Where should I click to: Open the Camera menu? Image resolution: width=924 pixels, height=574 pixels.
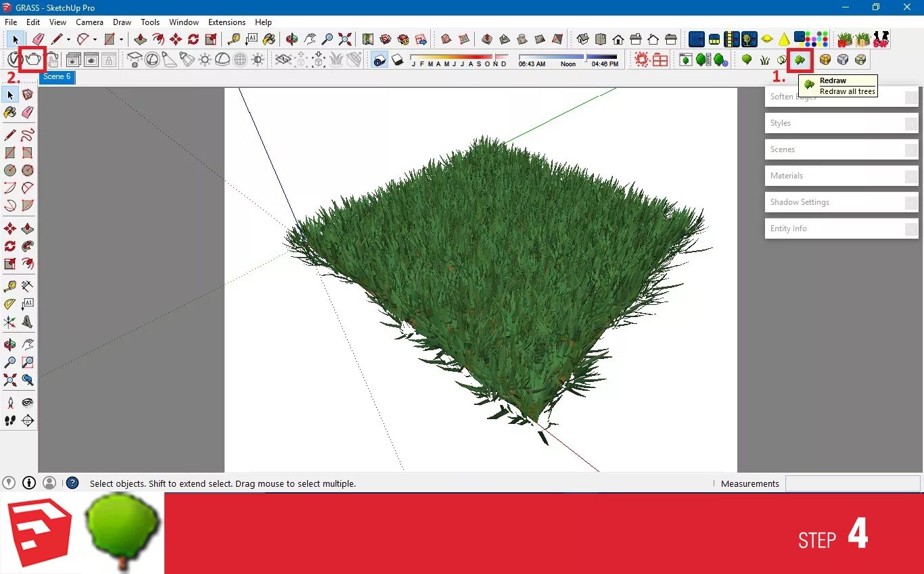[x=89, y=22]
